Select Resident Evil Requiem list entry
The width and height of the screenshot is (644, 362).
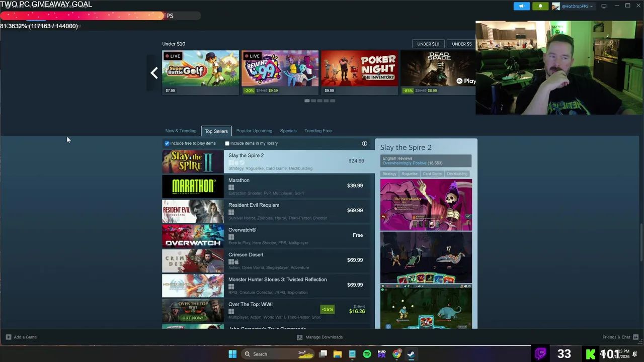(268, 211)
